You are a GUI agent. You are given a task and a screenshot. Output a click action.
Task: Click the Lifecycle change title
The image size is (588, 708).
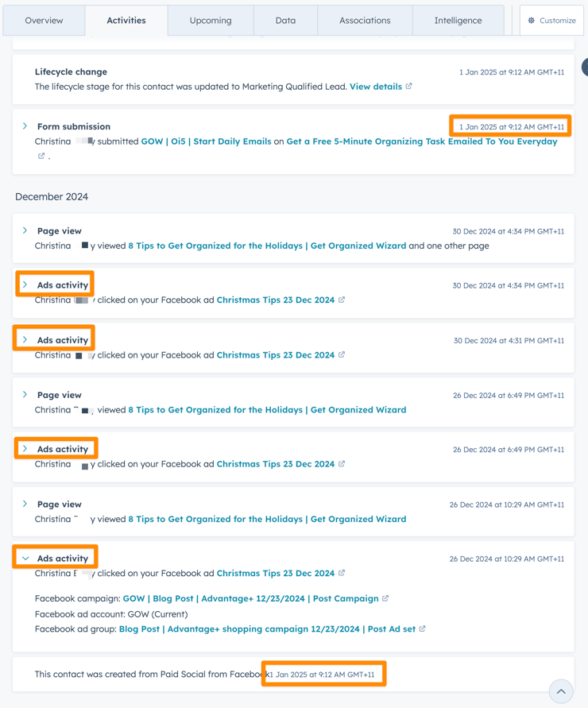tap(71, 72)
